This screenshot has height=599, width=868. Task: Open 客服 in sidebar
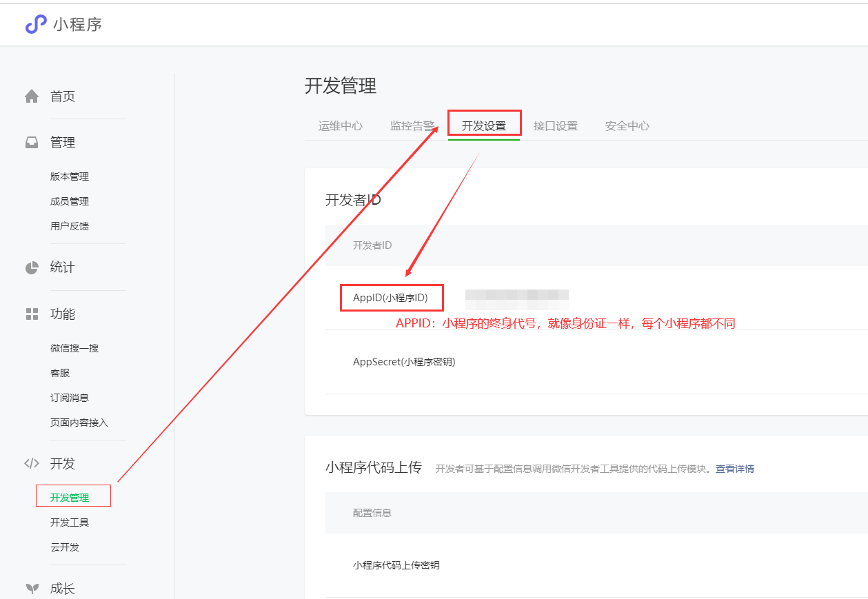[x=60, y=373]
